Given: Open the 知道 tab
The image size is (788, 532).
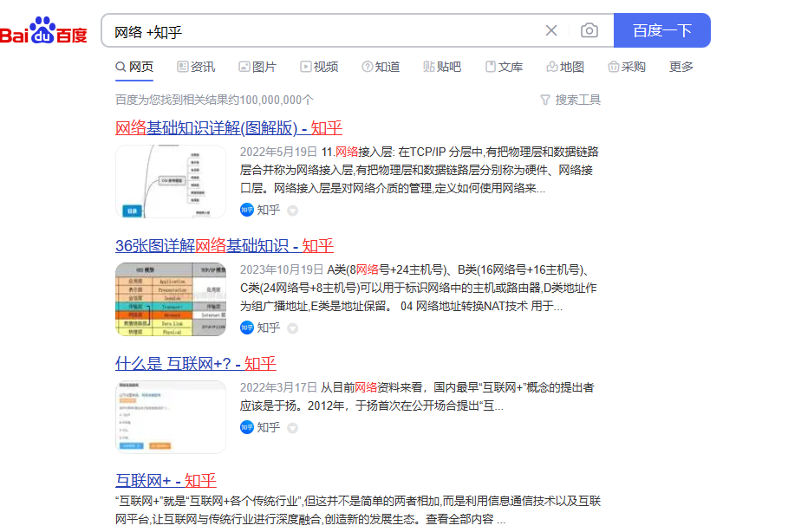Looking at the screenshot, I should (381, 67).
